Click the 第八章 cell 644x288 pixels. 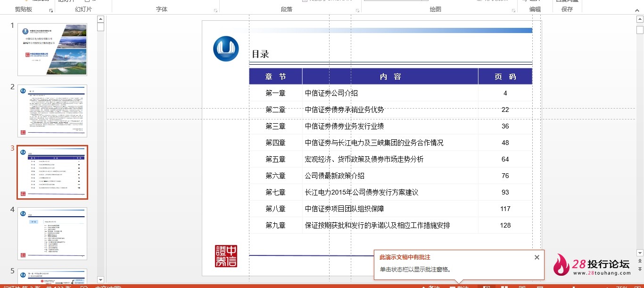click(x=276, y=209)
